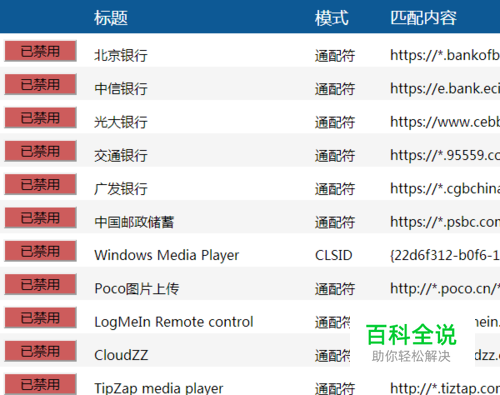500x395 pixels.
Task: Click 通配符 mode cell in 中国邮政储蓄 row
Action: pyautogui.click(x=335, y=222)
